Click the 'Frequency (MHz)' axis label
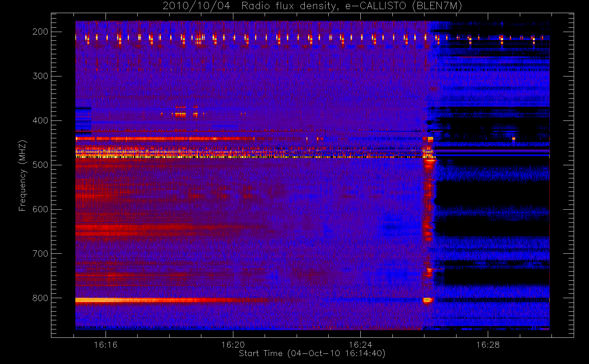Screen dimensions: 589x364 23,175
